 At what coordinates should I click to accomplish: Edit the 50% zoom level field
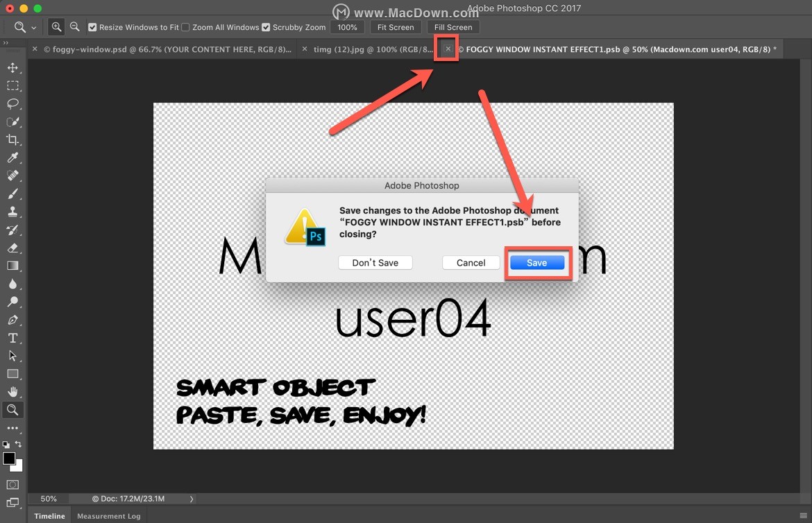coord(49,499)
